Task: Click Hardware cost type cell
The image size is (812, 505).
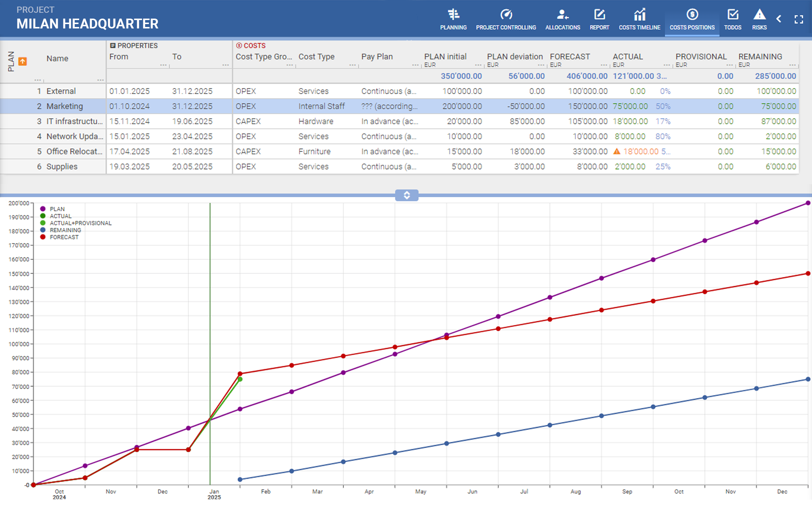Action: click(316, 121)
